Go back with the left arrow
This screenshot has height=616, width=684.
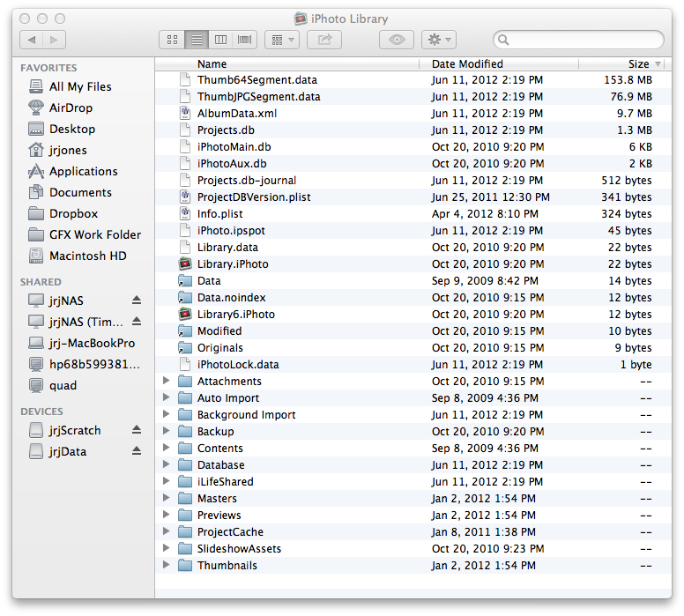(x=32, y=41)
